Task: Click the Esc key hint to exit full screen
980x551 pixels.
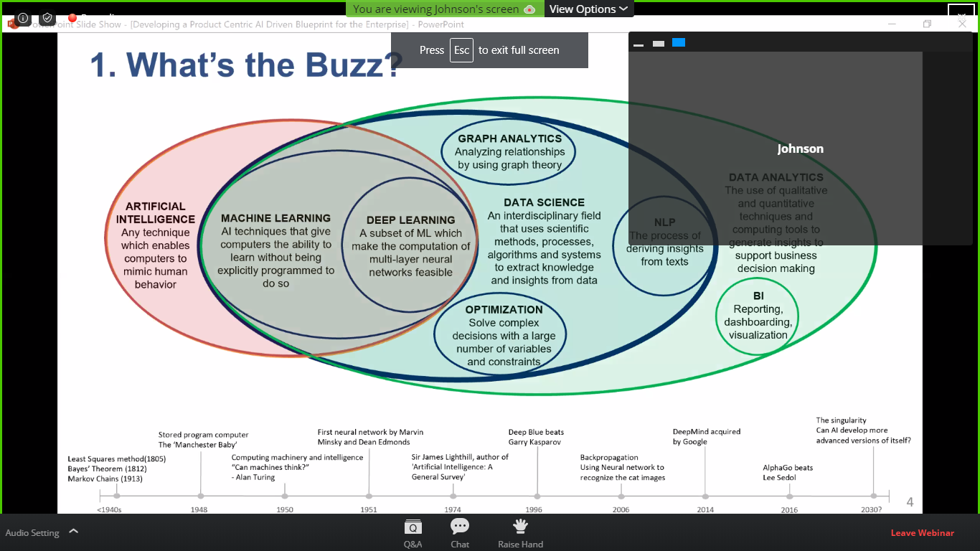Action: coord(462,50)
